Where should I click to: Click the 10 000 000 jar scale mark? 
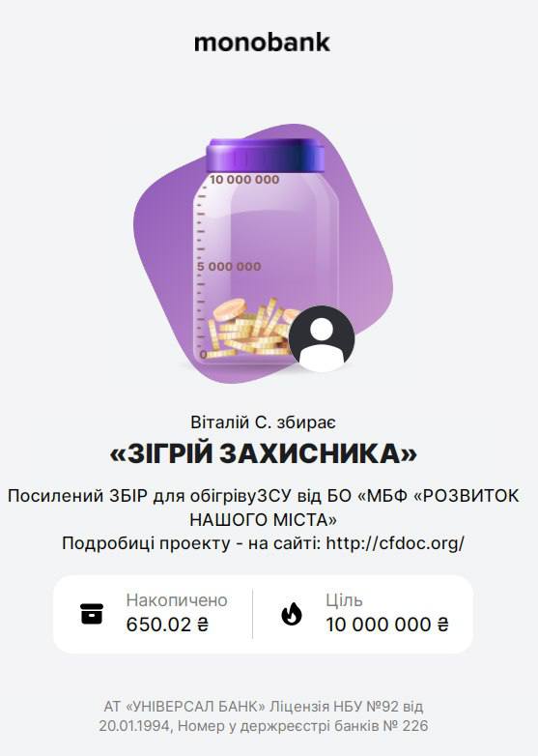coord(244,180)
